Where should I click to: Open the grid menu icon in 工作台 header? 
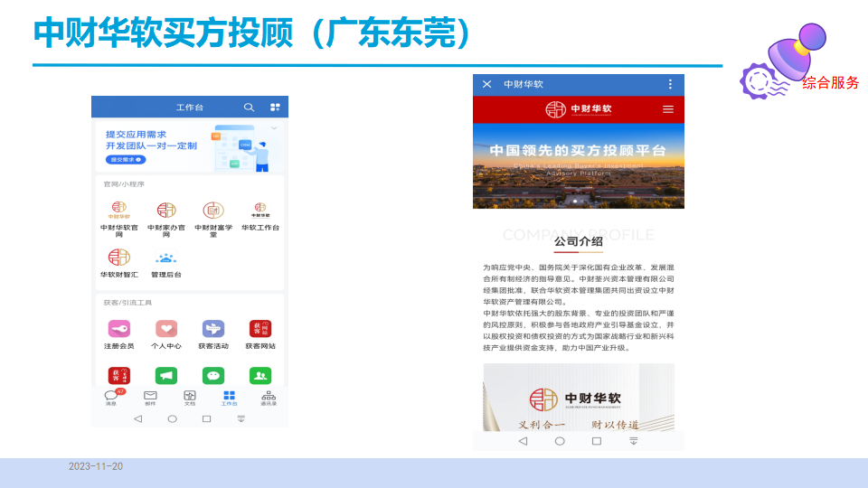coord(275,108)
